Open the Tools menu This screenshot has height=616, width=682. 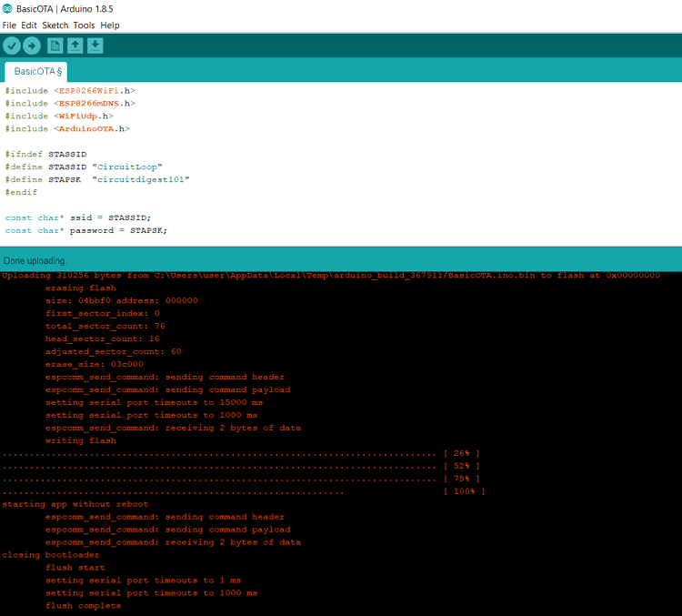coord(84,25)
